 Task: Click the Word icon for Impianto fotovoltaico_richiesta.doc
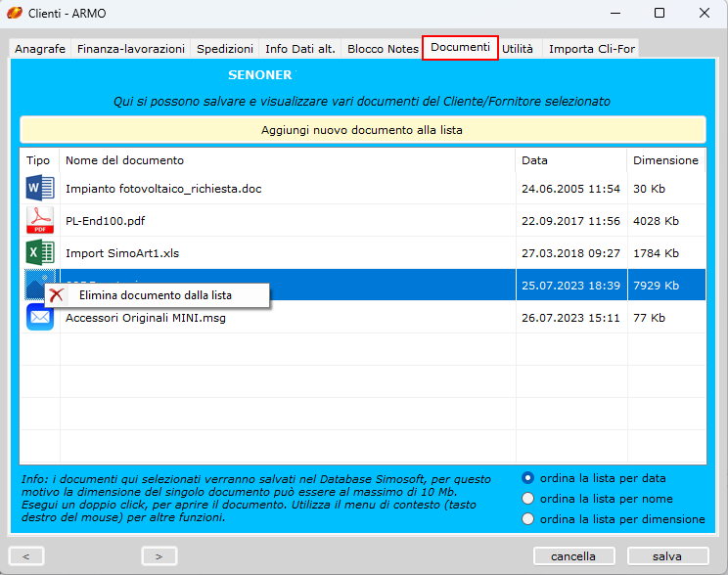point(40,188)
